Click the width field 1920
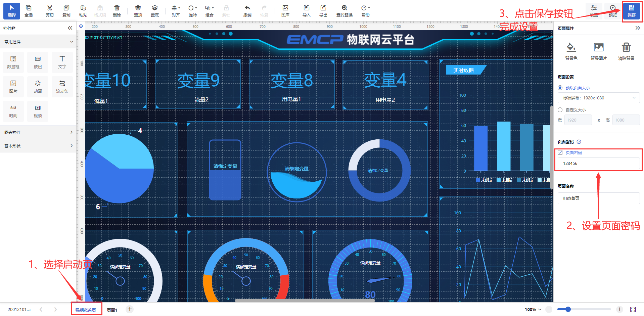The width and height of the screenshot is (644, 316). 578,120
